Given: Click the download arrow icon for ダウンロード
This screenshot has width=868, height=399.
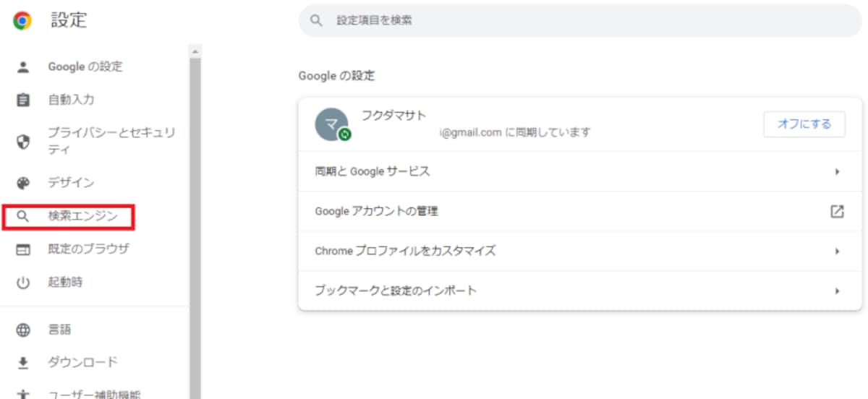Looking at the screenshot, I should 23,362.
